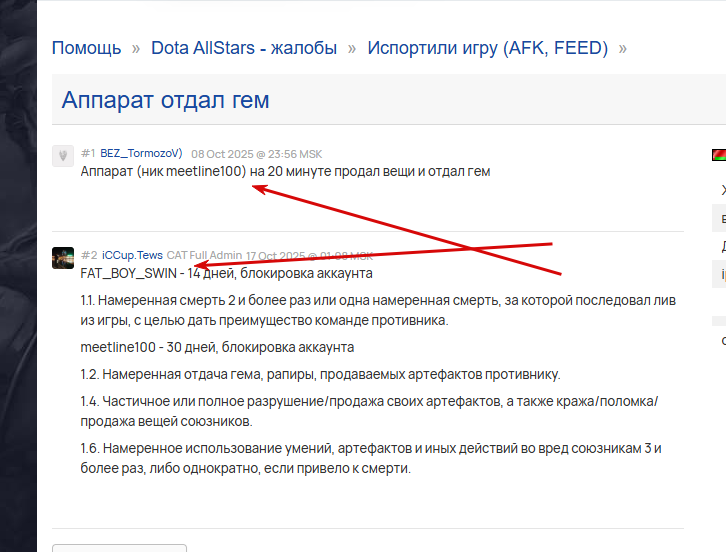726x552 pixels.
Task: Click line FAT_BOY_SWIN - 14 дней, блокировка аккаунта
Action: coord(226,273)
